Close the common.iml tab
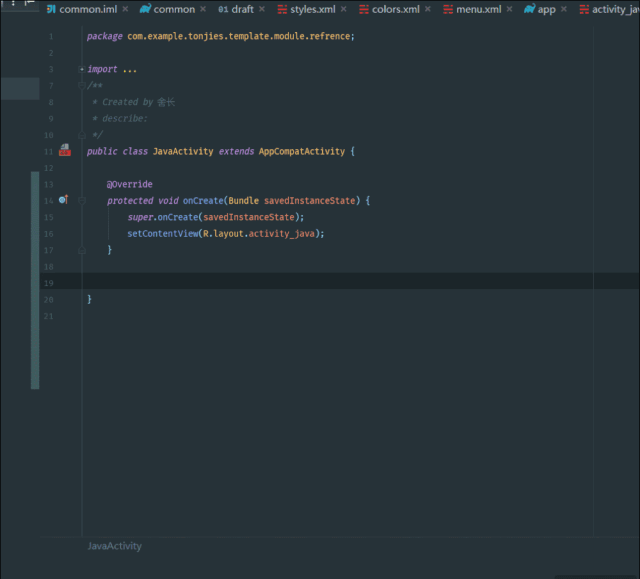640x579 pixels. point(125,9)
